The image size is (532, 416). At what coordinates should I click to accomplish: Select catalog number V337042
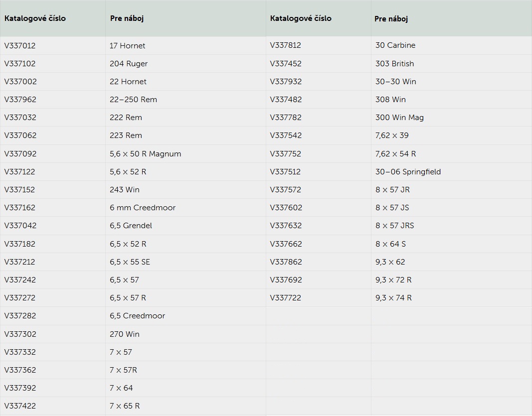pos(20,226)
